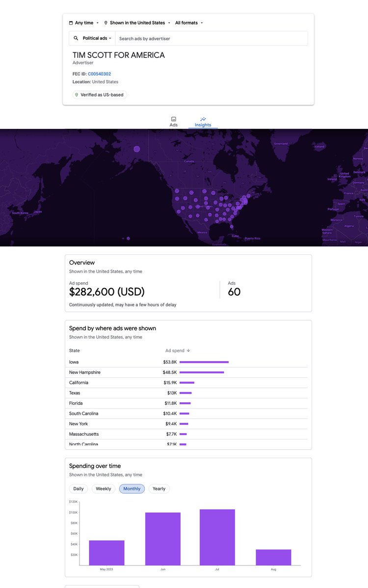Click the Alaska spend bubble on map
This screenshot has width=368, height=588.
click(137, 149)
